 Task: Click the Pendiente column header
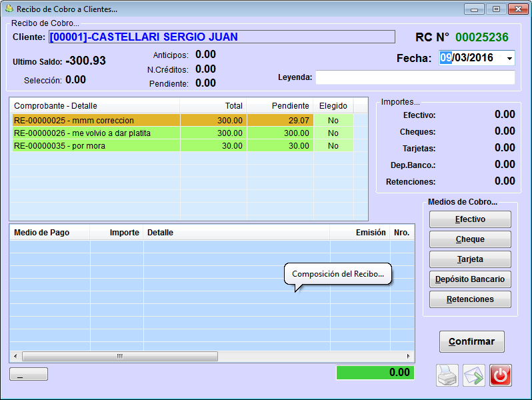tap(280, 106)
